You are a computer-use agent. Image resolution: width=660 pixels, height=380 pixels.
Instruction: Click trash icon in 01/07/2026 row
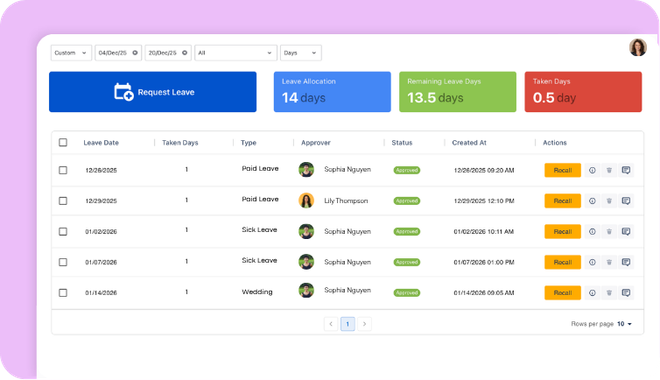pyautogui.click(x=609, y=262)
